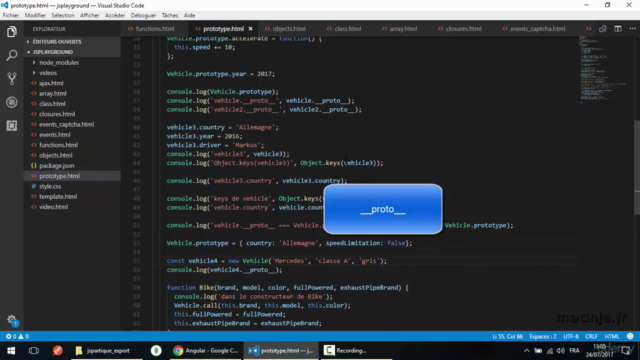Click the open preview icon in tab bar
The width and height of the screenshot is (640, 360).
(602, 29)
